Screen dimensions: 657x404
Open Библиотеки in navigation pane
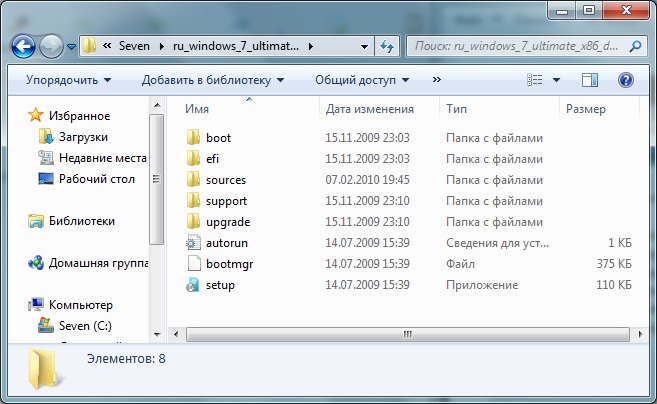tap(82, 221)
